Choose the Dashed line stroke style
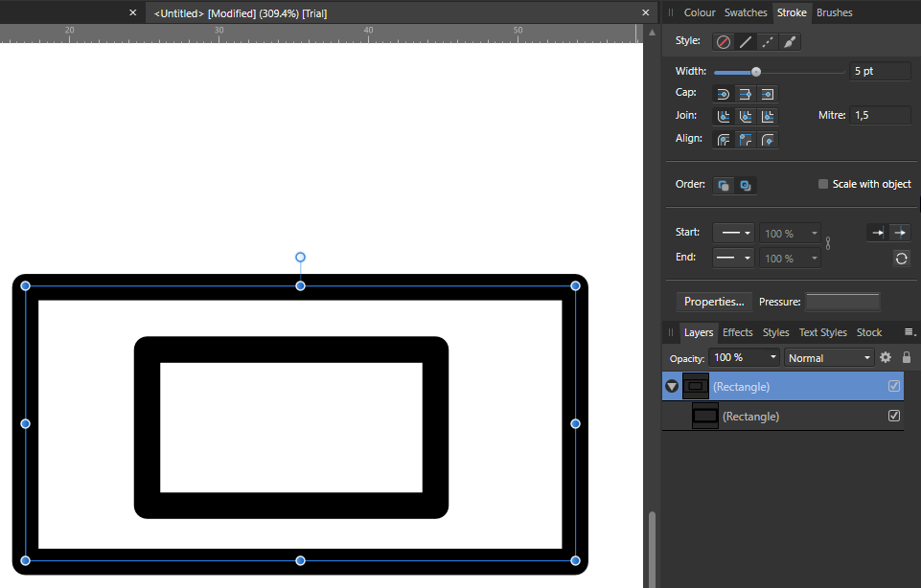This screenshot has height=588, width=921. pos(767,42)
